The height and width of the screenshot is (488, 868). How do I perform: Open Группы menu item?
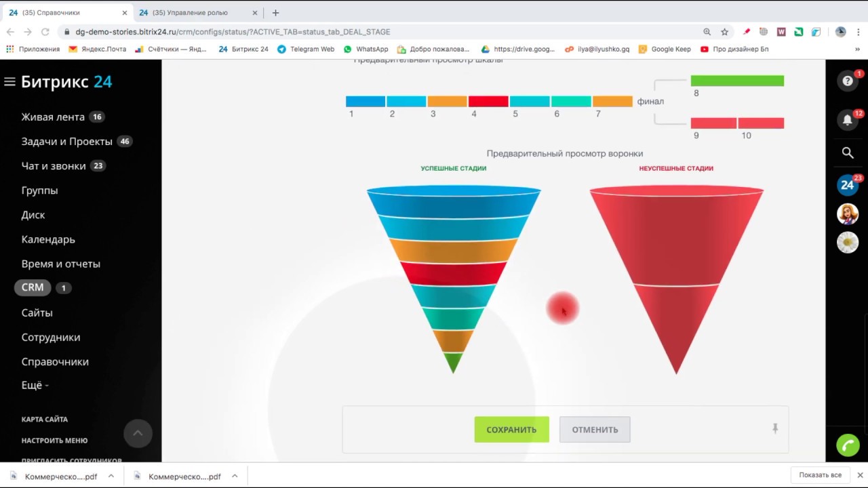(39, 190)
